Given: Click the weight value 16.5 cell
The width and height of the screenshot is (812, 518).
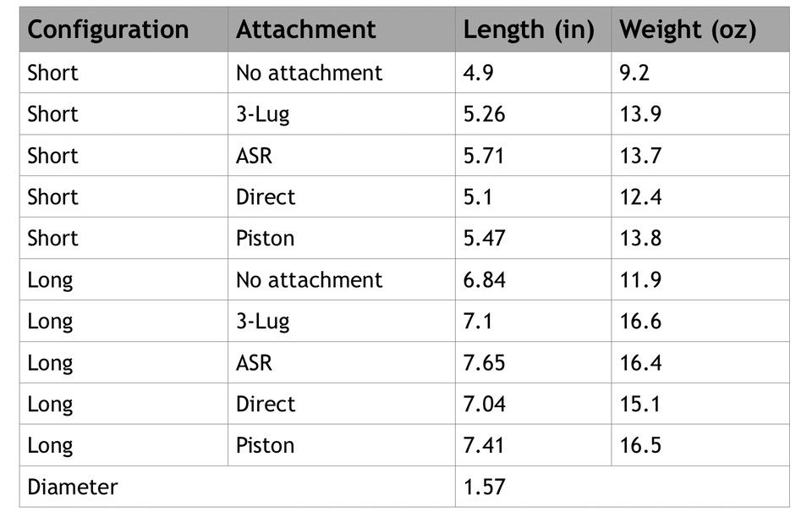Looking at the screenshot, I should click(700, 445).
